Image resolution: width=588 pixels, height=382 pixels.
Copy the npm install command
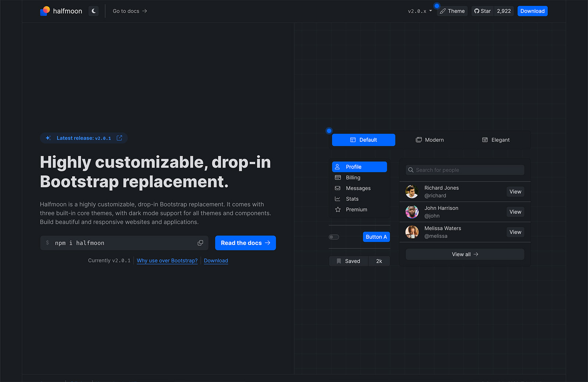[200, 243]
